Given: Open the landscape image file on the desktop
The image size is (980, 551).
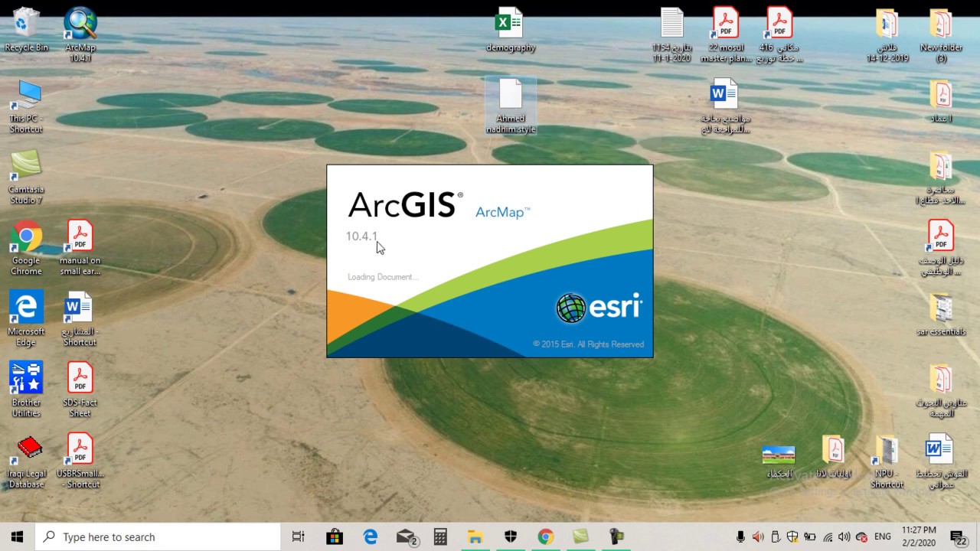Looking at the screenshot, I should pos(779,461).
